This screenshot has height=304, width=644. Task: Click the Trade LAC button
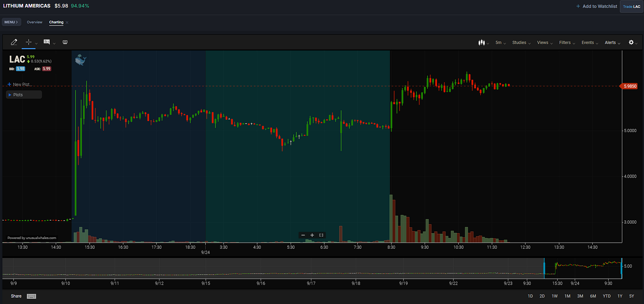(632, 6)
